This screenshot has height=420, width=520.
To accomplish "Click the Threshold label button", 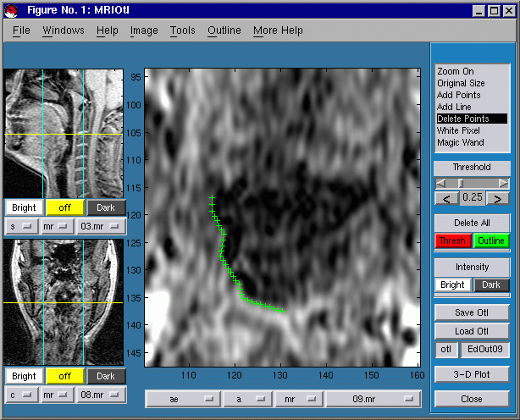I will tap(472, 168).
